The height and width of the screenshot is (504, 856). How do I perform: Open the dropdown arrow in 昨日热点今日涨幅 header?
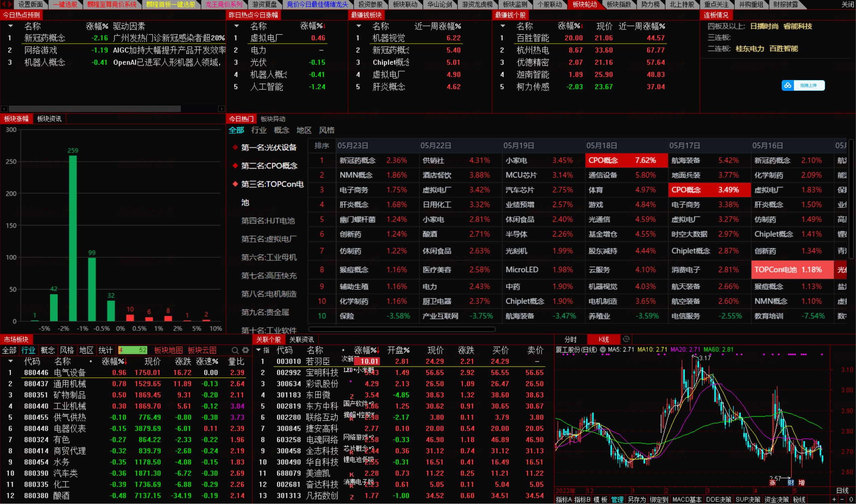point(236,26)
